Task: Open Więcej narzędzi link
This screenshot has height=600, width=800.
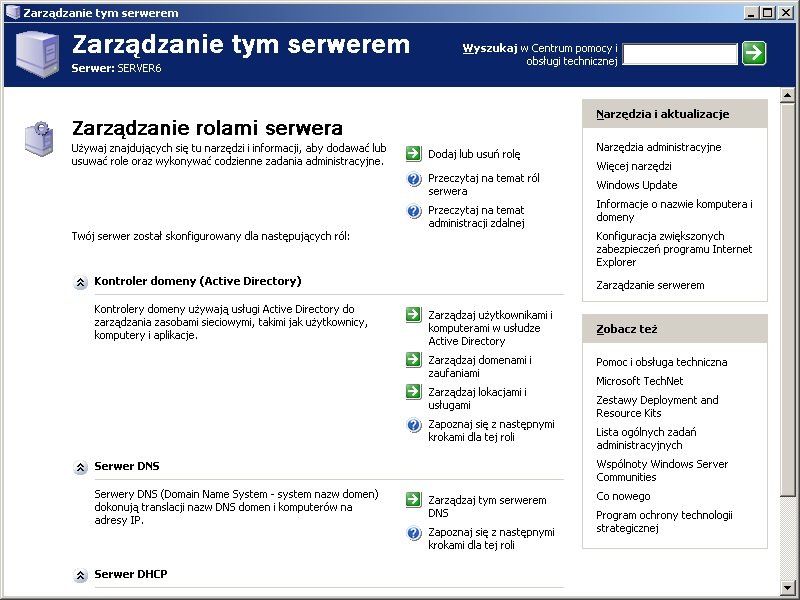Action: tap(634, 166)
